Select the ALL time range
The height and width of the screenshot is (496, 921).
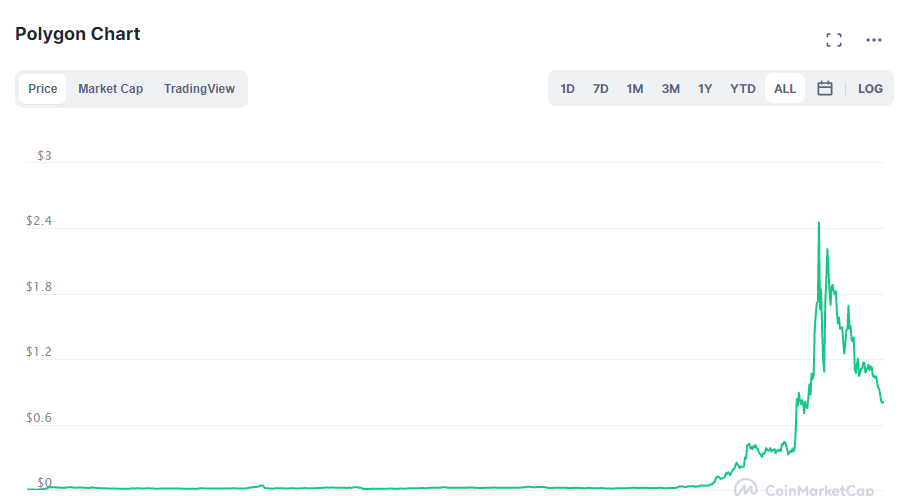[785, 89]
